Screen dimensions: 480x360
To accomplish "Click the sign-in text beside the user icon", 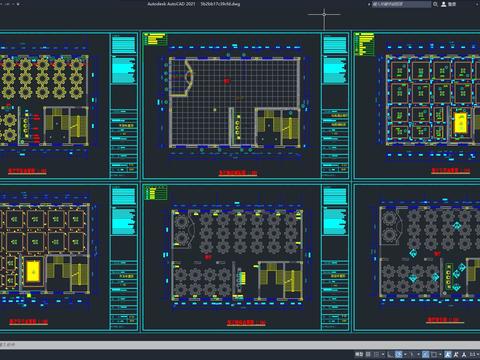I will tap(452, 4).
